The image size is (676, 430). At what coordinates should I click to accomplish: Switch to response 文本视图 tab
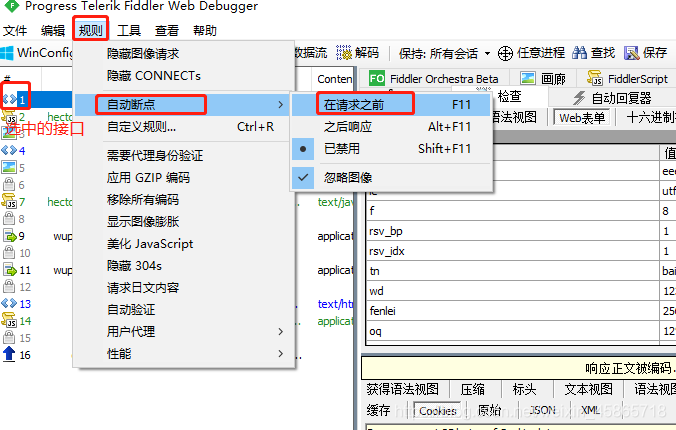[x=588, y=389]
